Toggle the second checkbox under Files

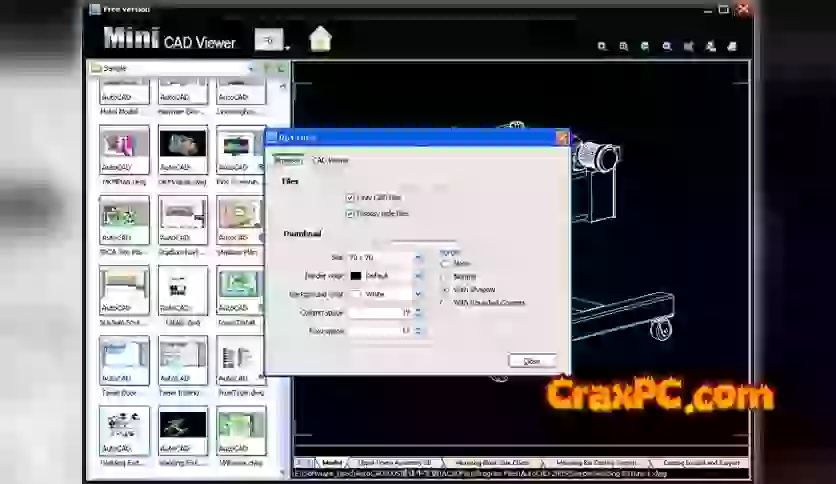[350, 213]
